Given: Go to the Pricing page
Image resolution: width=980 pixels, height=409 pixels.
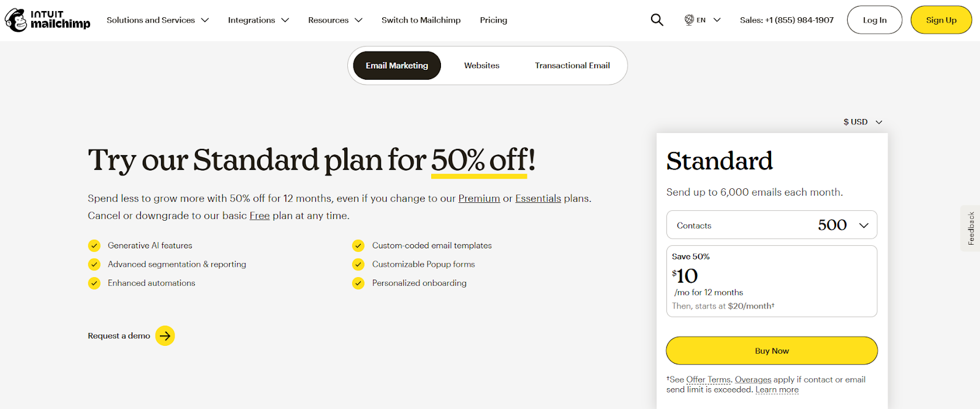Looking at the screenshot, I should click(x=493, y=20).
